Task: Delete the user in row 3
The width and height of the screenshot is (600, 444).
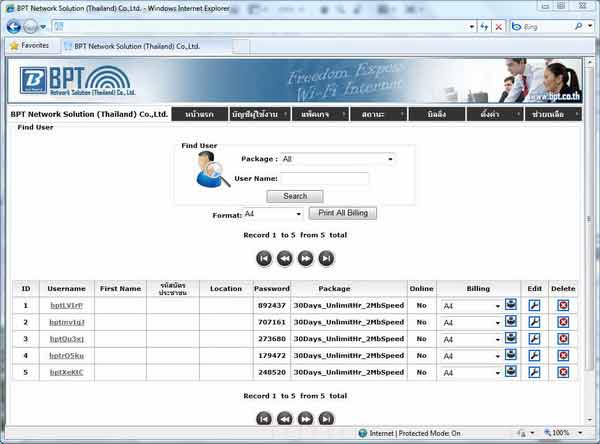Action: [x=563, y=339]
